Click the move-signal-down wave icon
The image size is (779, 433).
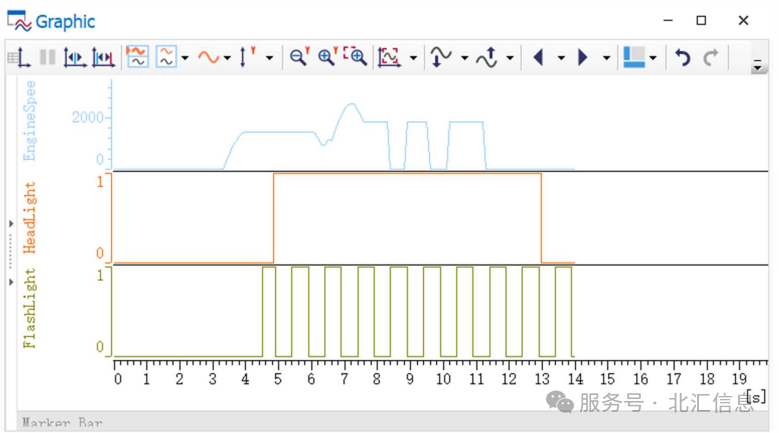click(441, 57)
